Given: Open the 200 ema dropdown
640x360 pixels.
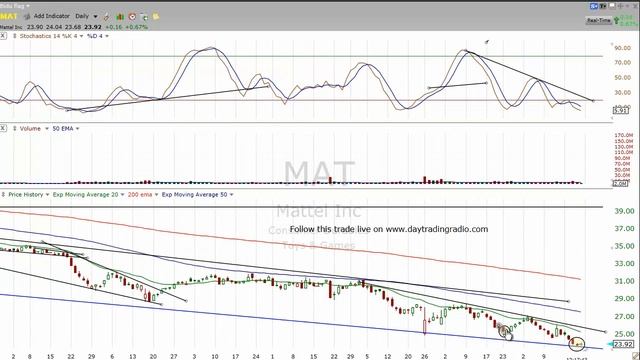Looking at the screenshot, I should 143,194.
